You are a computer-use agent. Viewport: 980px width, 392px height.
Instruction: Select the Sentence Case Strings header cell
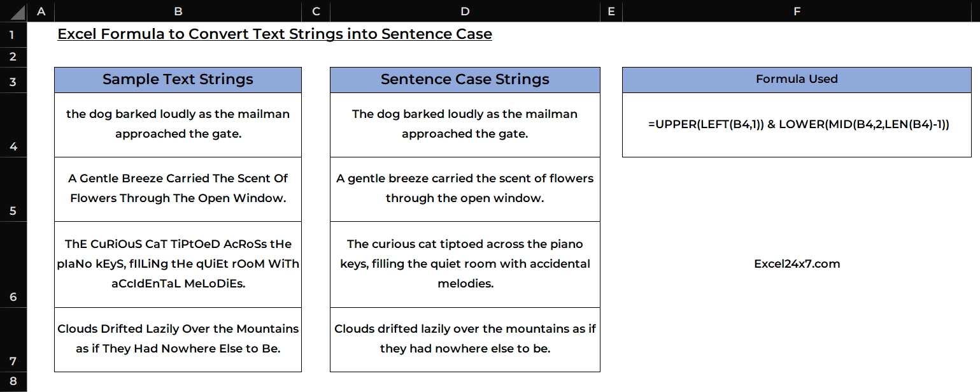coord(465,79)
